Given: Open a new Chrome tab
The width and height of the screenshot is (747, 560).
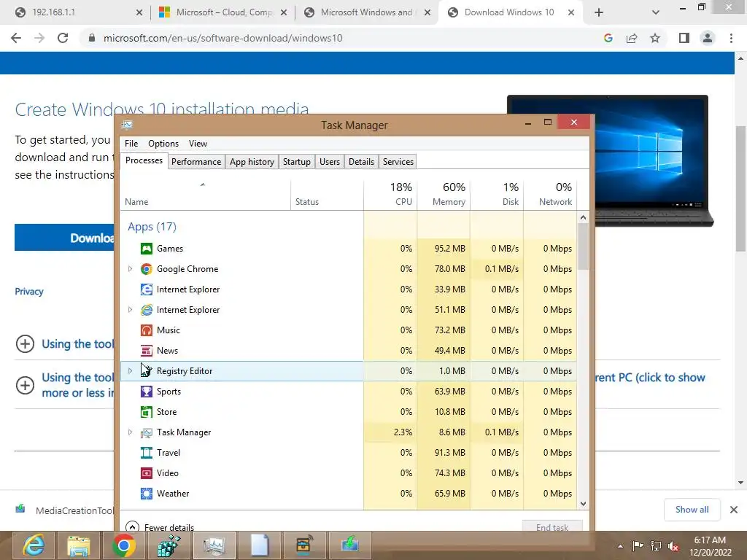Looking at the screenshot, I should click(x=599, y=12).
